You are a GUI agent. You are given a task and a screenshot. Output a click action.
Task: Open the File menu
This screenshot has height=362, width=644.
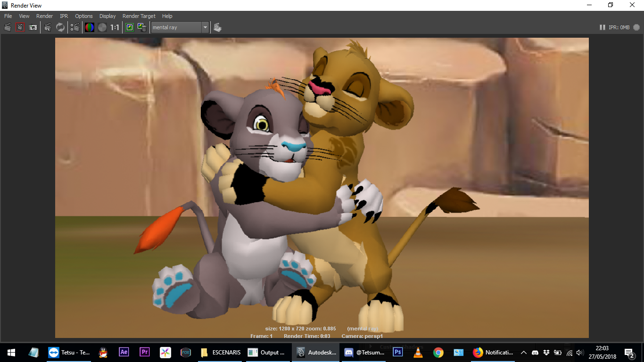coord(8,16)
